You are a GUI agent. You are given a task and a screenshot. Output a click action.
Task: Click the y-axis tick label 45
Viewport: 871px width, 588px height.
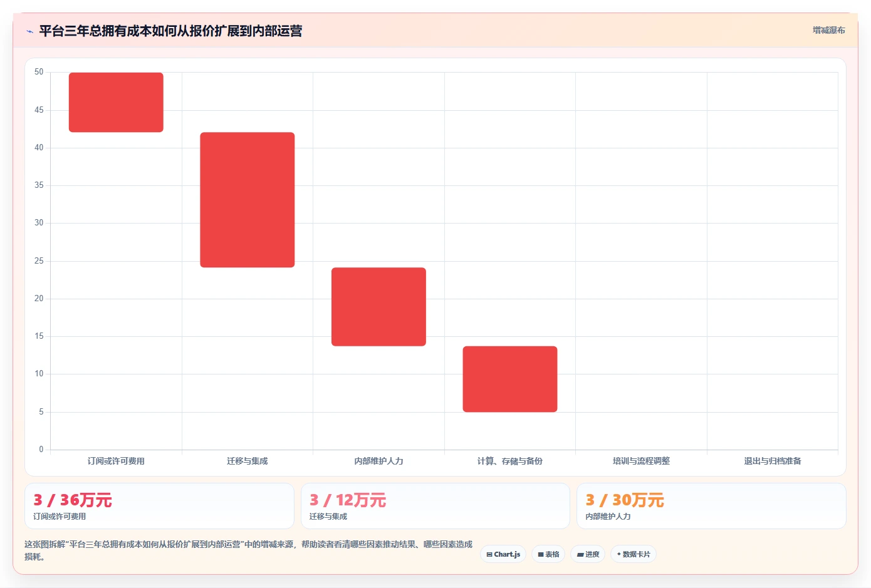(x=39, y=110)
